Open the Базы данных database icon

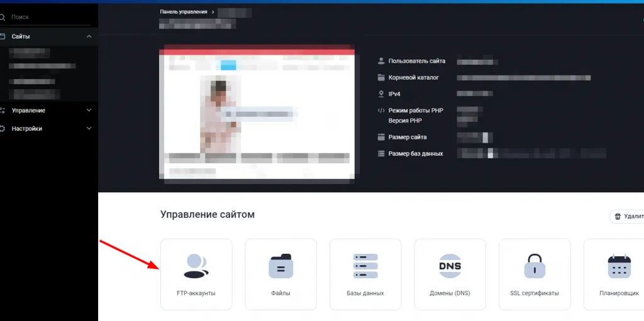[365, 266]
